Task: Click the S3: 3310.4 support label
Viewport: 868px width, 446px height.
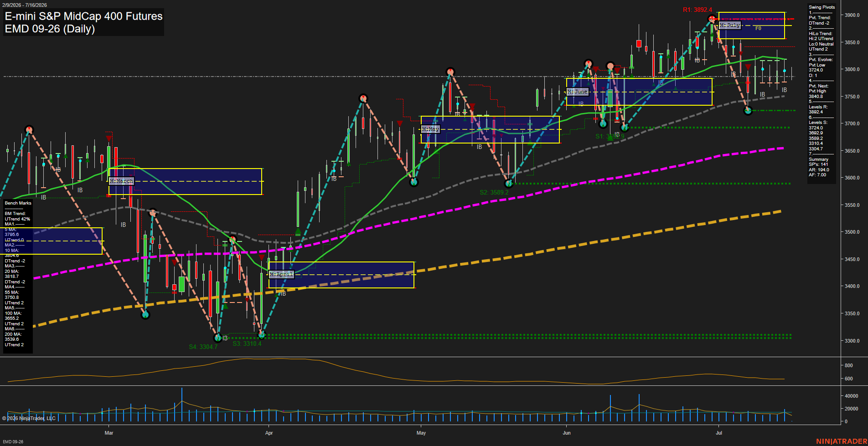Action: [247, 343]
